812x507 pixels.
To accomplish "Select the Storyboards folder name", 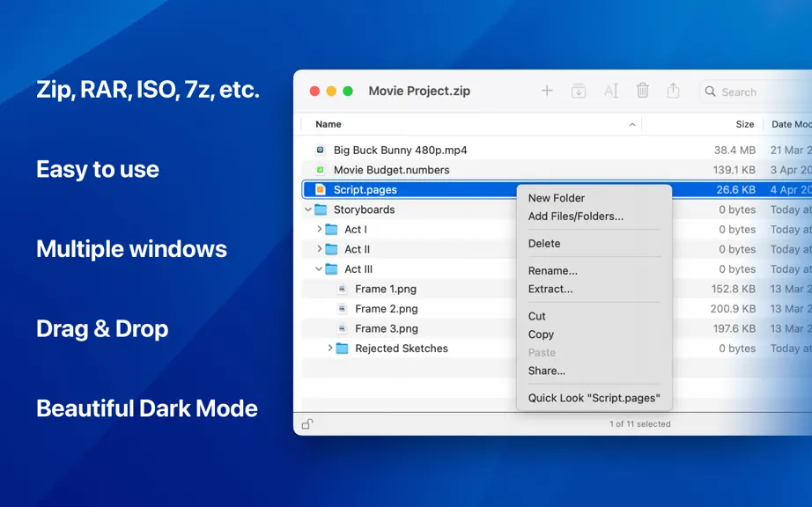I will click(x=364, y=209).
